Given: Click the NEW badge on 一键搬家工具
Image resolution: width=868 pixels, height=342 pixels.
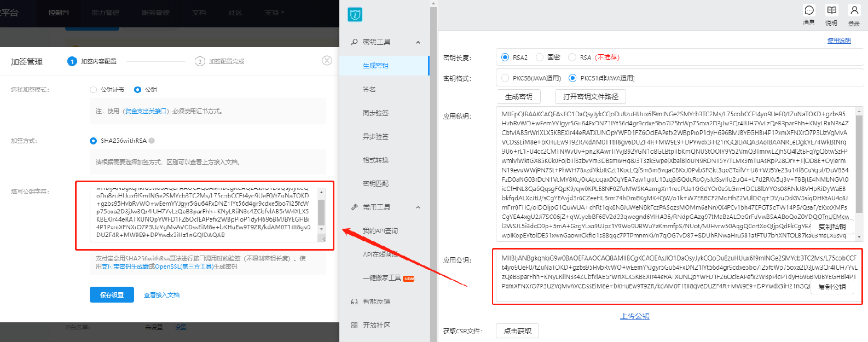Looking at the screenshot, I should pos(409,279).
